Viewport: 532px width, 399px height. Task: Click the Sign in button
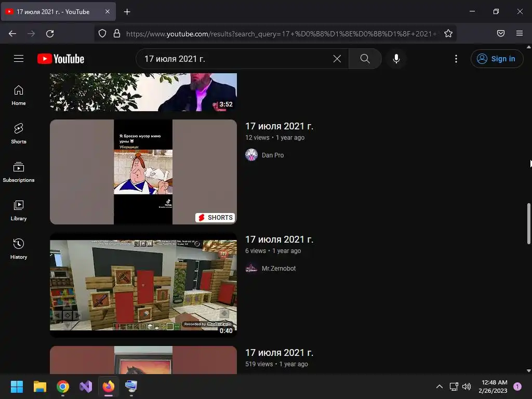[497, 59]
